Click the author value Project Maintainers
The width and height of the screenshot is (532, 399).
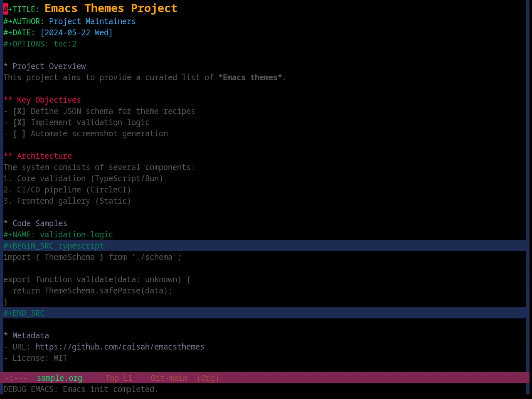(x=92, y=21)
